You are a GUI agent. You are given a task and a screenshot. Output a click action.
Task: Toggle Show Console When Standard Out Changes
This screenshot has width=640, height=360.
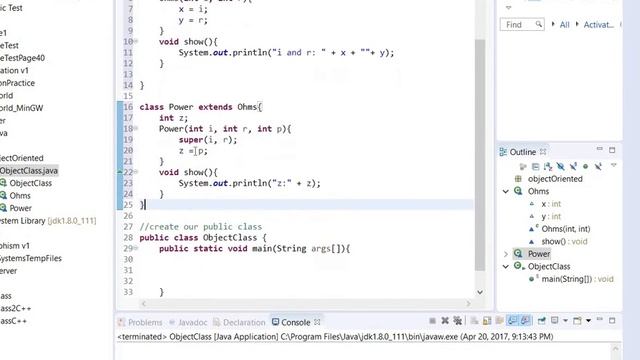point(512,321)
